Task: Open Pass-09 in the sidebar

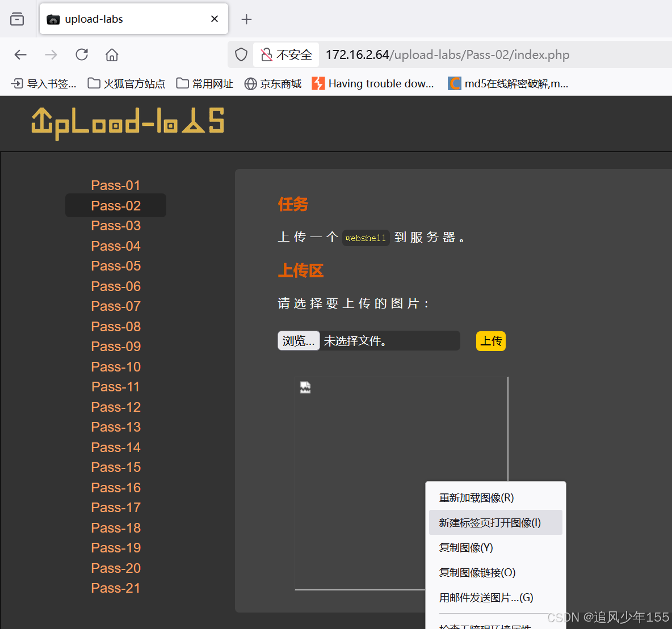Action: click(116, 347)
